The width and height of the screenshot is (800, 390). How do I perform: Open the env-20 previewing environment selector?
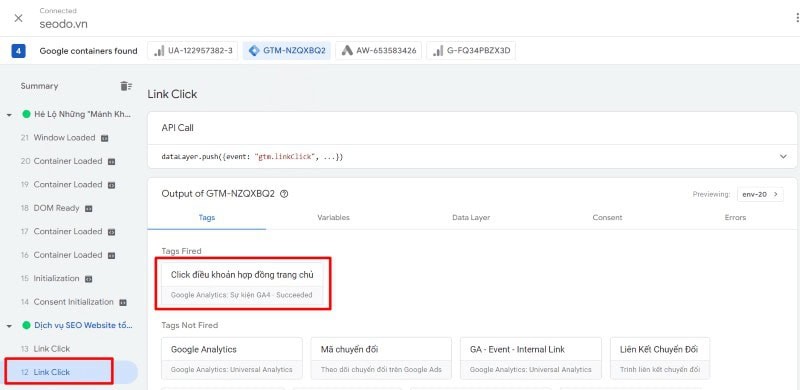click(x=760, y=194)
